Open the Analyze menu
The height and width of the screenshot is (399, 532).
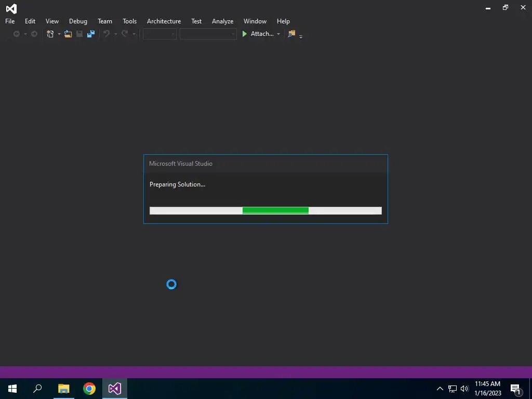(222, 21)
